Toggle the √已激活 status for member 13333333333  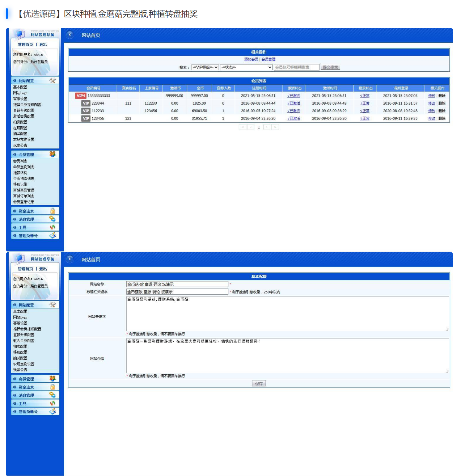293,96
